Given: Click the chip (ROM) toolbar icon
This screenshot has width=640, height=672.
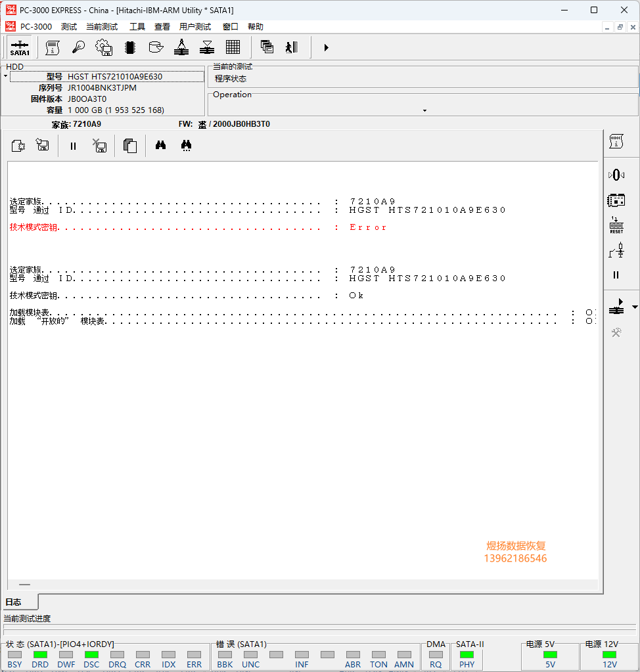Looking at the screenshot, I should tap(130, 47).
